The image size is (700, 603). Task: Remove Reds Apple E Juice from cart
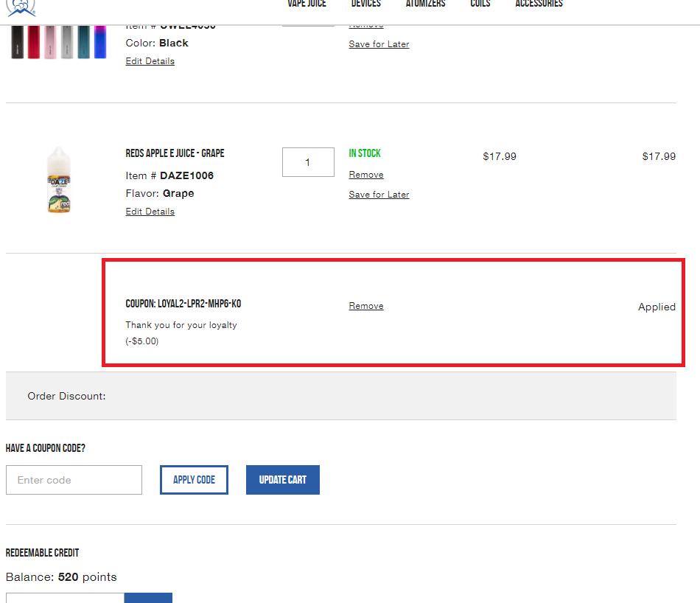(x=366, y=175)
